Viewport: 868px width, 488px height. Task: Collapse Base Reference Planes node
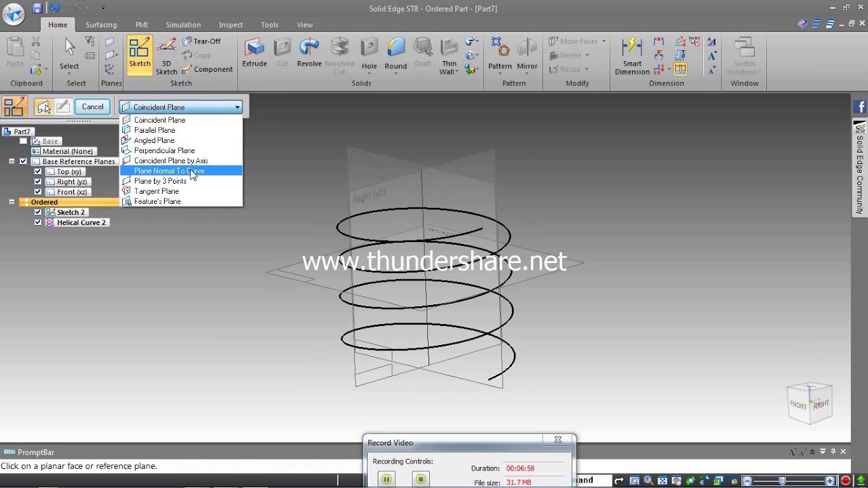[x=12, y=161]
